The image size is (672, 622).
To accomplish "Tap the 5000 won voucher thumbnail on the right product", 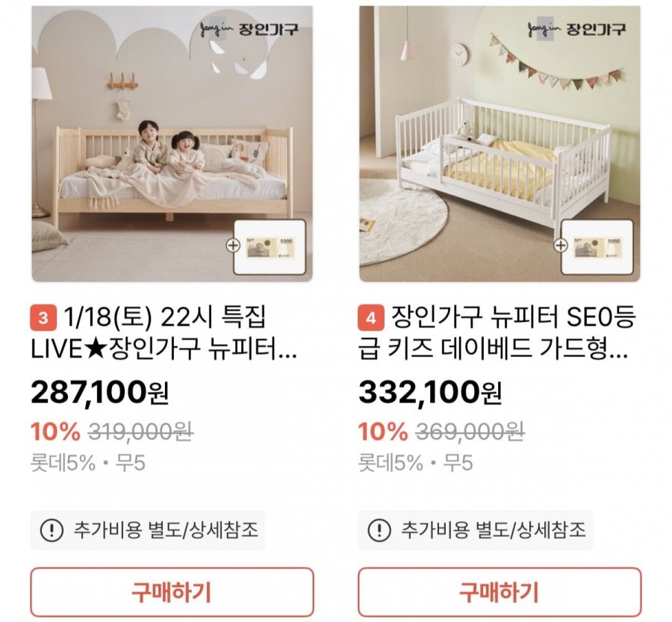I will [598, 247].
